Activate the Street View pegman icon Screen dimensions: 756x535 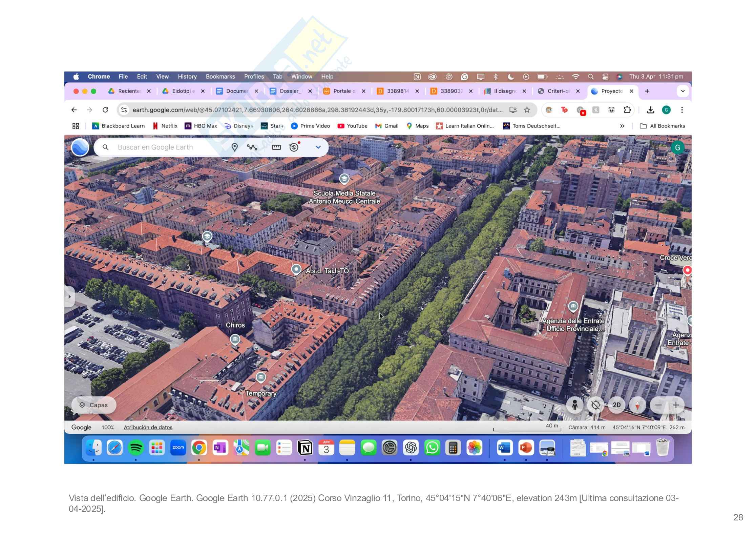point(575,405)
